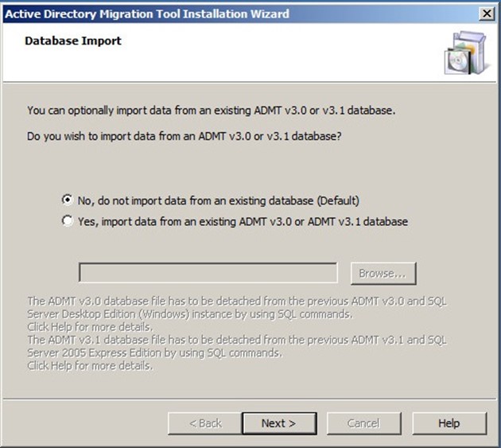Click the installer software box icon

coord(467,53)
